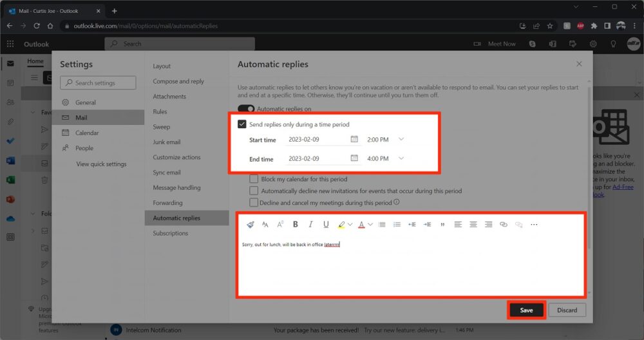
Task: Toggle Automatic replies on switch
Action: [x=245, y=109]
